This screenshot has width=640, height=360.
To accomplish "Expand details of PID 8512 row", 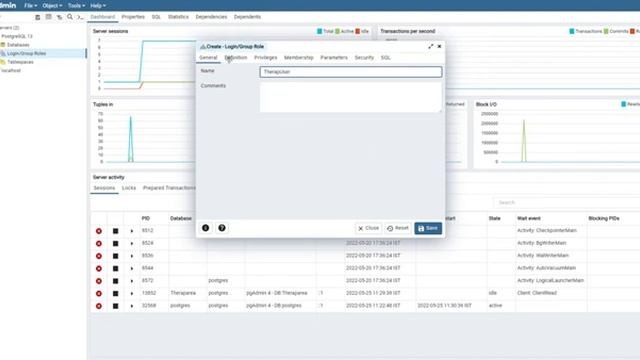I will click(132, 231).
